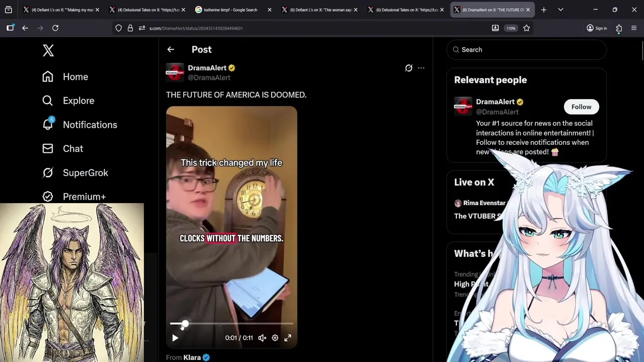
Task: Click DramaAlert avatar in Relevant people
Action: coord(463,107)
